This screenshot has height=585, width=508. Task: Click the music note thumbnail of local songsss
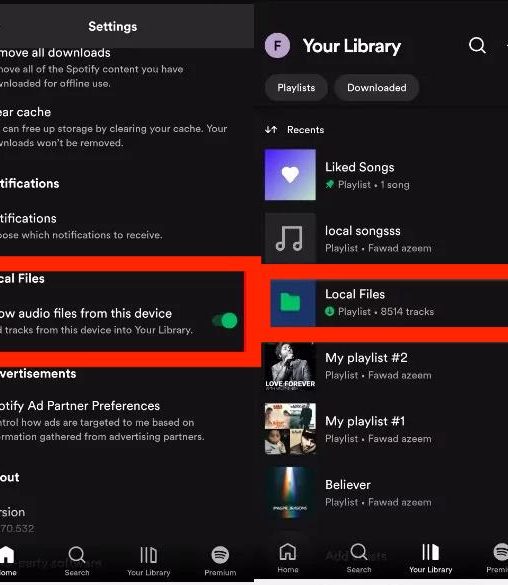tap(290, 238)
